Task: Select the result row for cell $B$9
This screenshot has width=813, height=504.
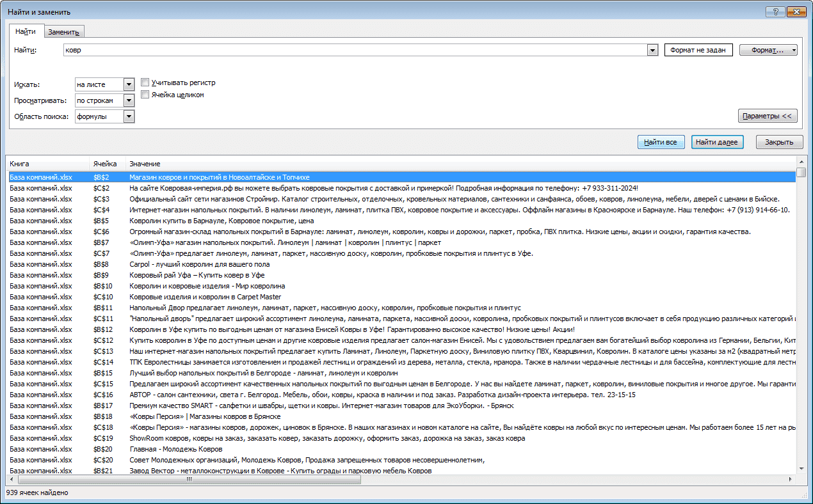Action: tap(401, 275)
